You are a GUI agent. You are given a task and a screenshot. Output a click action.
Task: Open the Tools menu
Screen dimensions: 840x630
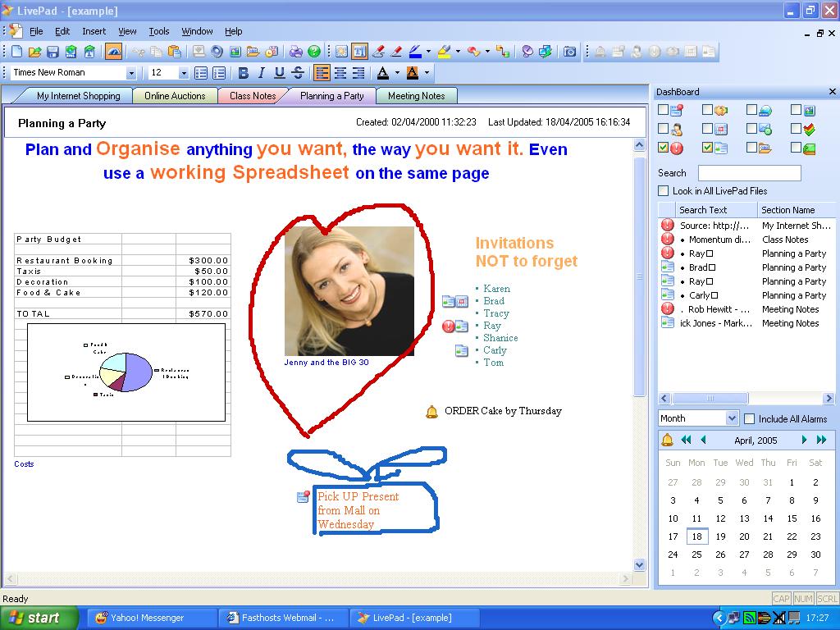[158, 31]
